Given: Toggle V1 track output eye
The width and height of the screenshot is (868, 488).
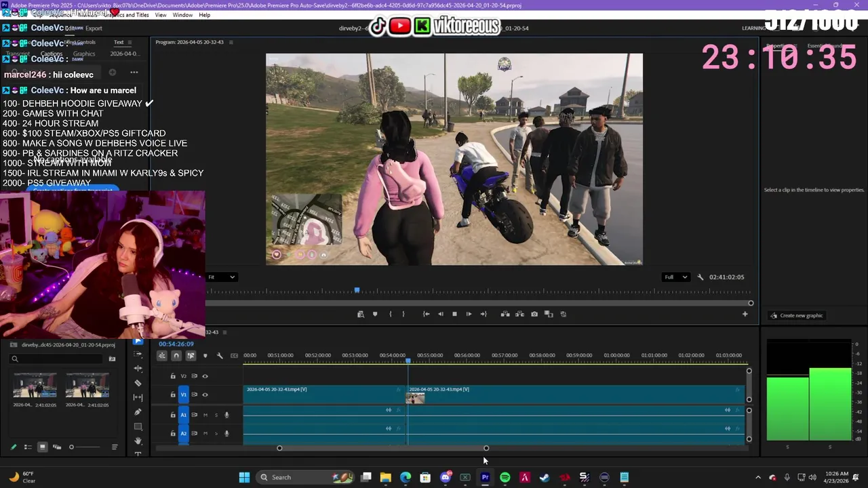Looking at the screenshot, I should [x=205, y=394].
